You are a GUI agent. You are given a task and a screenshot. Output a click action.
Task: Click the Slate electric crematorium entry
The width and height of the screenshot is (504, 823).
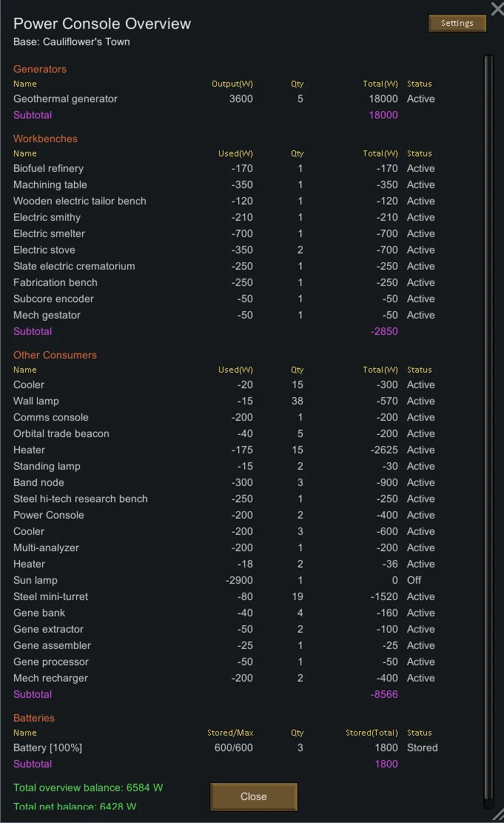(x=74, y=266)
